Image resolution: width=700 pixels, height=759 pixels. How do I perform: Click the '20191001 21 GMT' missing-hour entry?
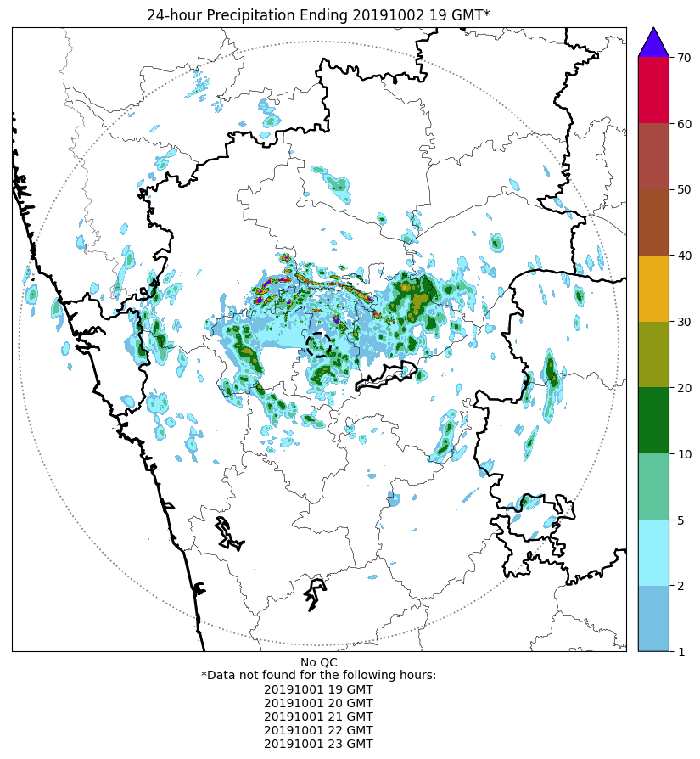(318, 717)
